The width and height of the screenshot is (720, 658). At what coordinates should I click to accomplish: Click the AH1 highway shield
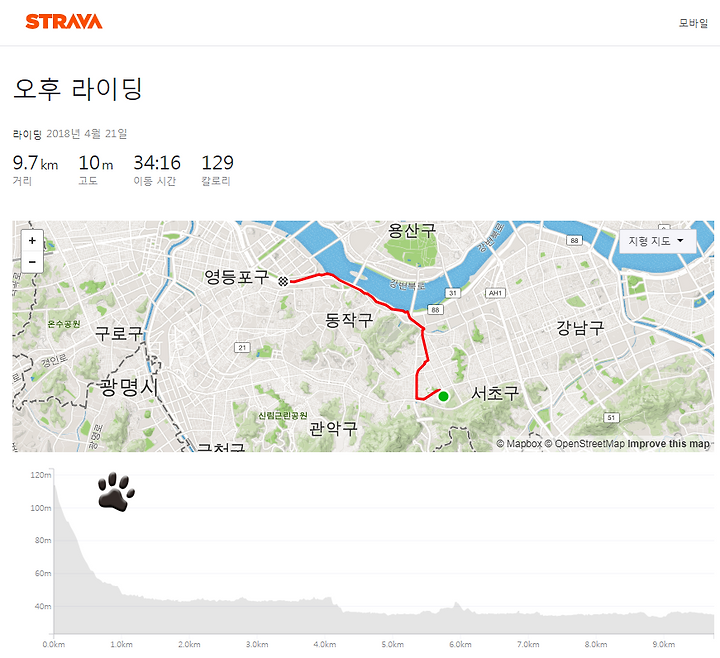click(495, 293)
